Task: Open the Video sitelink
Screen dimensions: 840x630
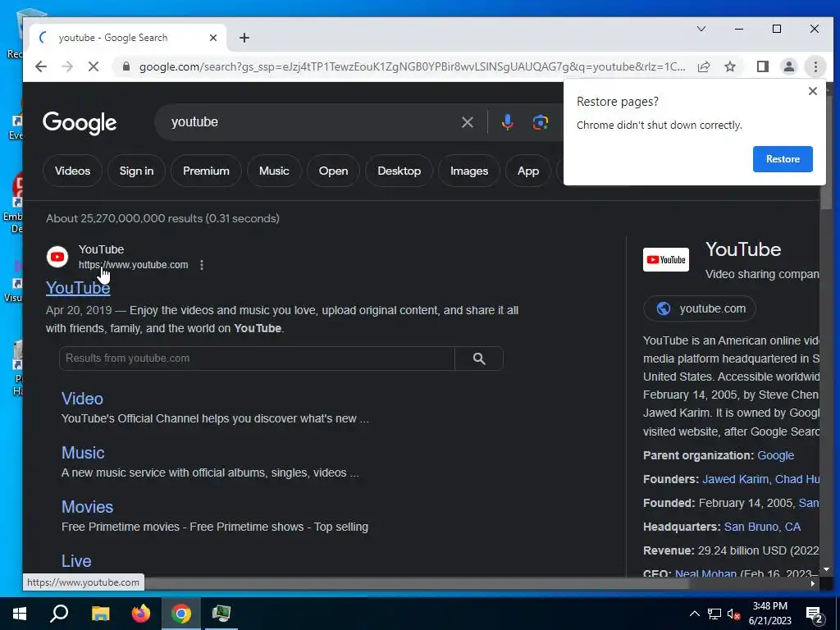Action: tap(82, 399)
